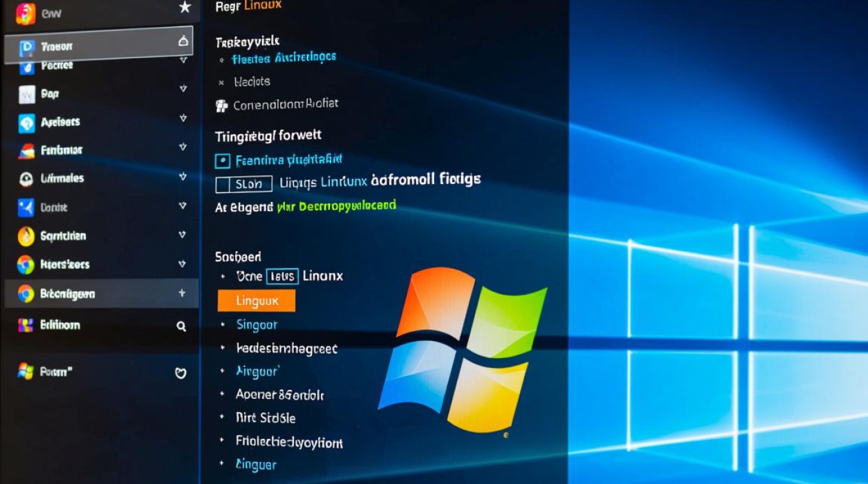The height and width of the screenshot is (484, 868).
Task: Toggle the heart icon beside Porem
Action: (181, 373)
